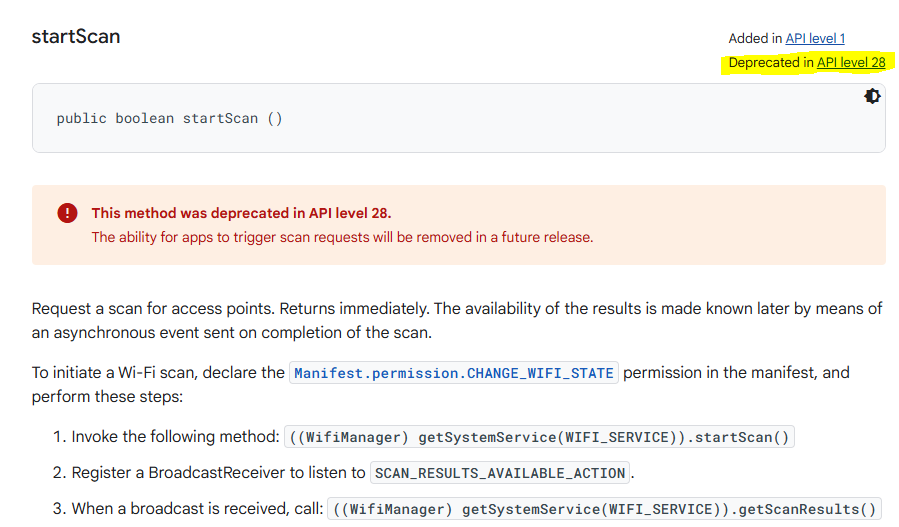
Task: Click the 'Added in' label text
Action: point(755,38)
